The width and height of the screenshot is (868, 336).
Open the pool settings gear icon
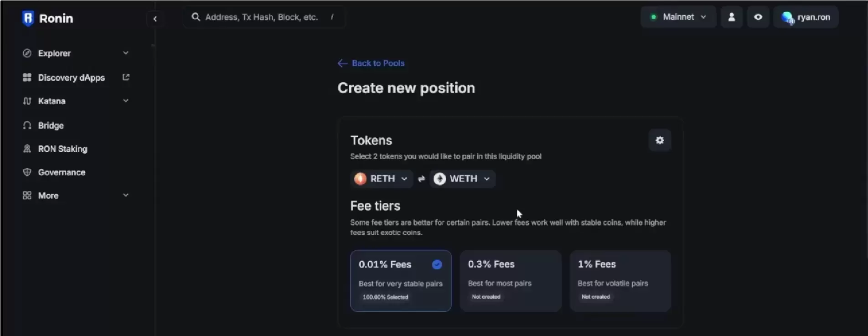[660, 140]
